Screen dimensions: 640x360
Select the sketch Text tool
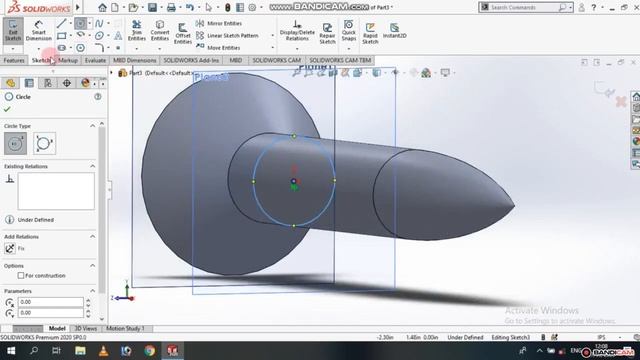118,36
